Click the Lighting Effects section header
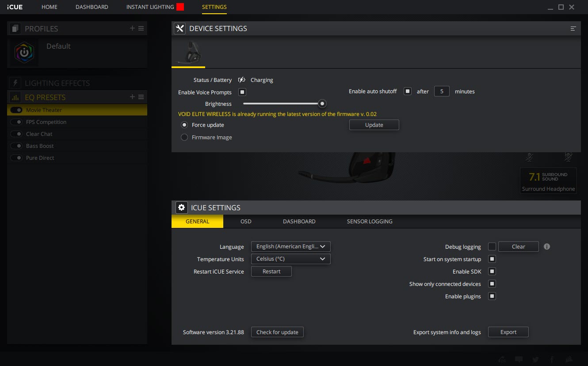Image resolution: width=588 pixels, height=366 pixels. [77, 83]
